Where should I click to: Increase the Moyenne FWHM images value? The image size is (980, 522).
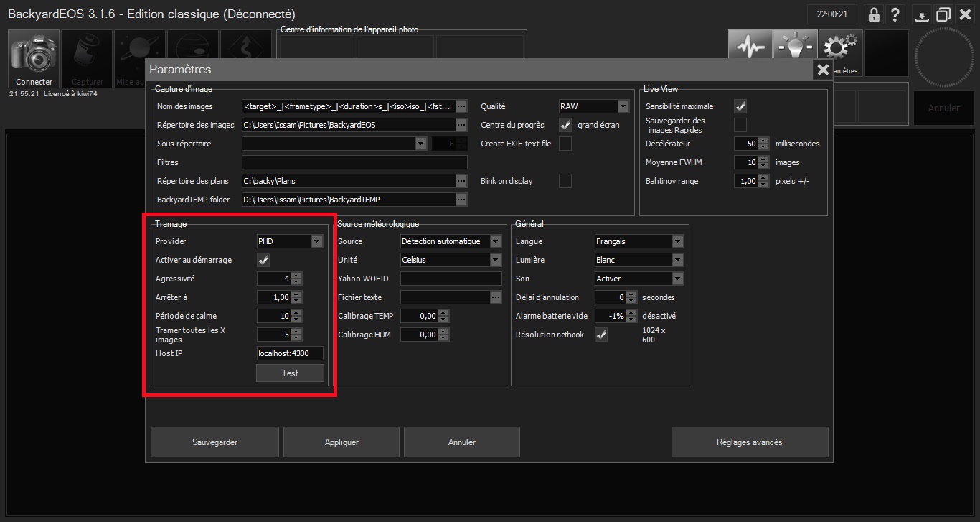764,159
